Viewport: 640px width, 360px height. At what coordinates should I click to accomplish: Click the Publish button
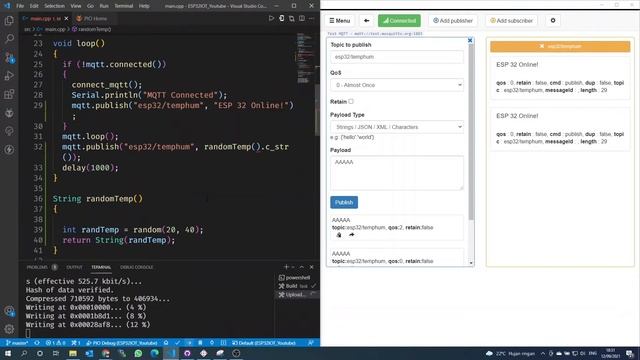(x=344, y=202)
